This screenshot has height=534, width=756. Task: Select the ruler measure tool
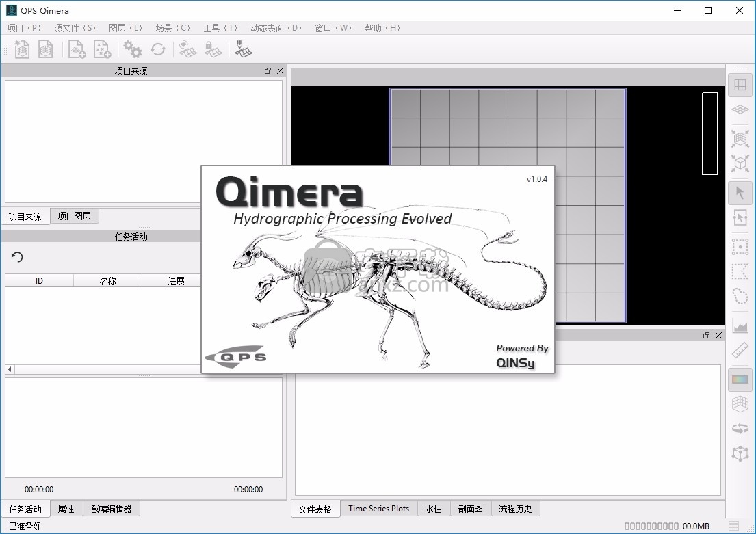coord(740,350)
